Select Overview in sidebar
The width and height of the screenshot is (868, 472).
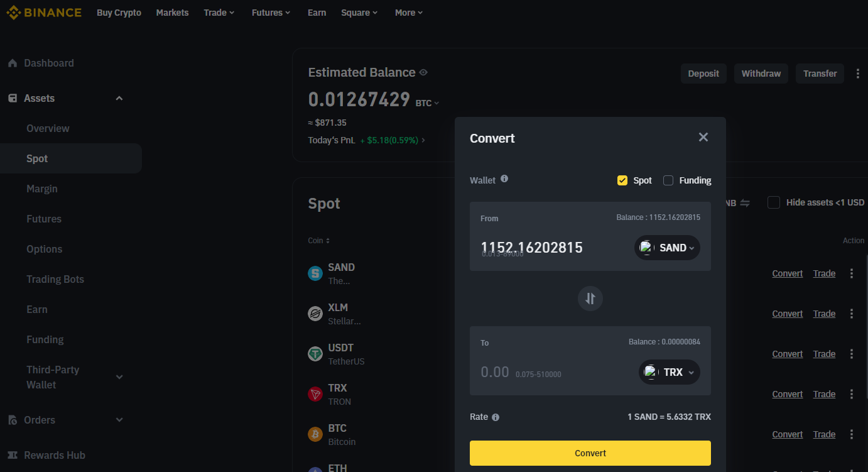pos(48,128)
